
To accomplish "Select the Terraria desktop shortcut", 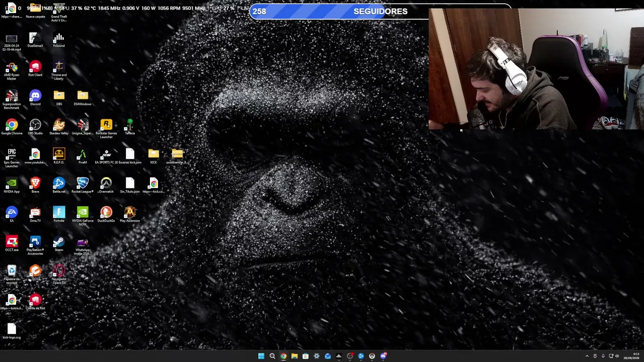I will click(x=130, y=126).
